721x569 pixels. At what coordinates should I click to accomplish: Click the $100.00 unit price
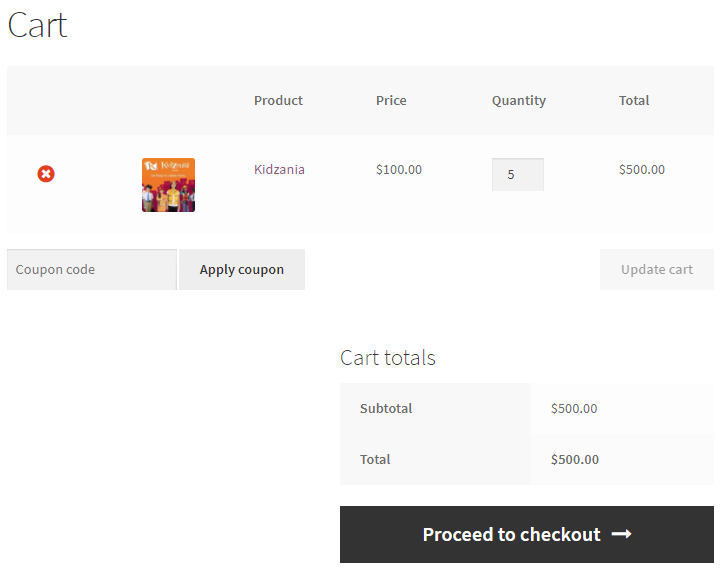[399, 169]
